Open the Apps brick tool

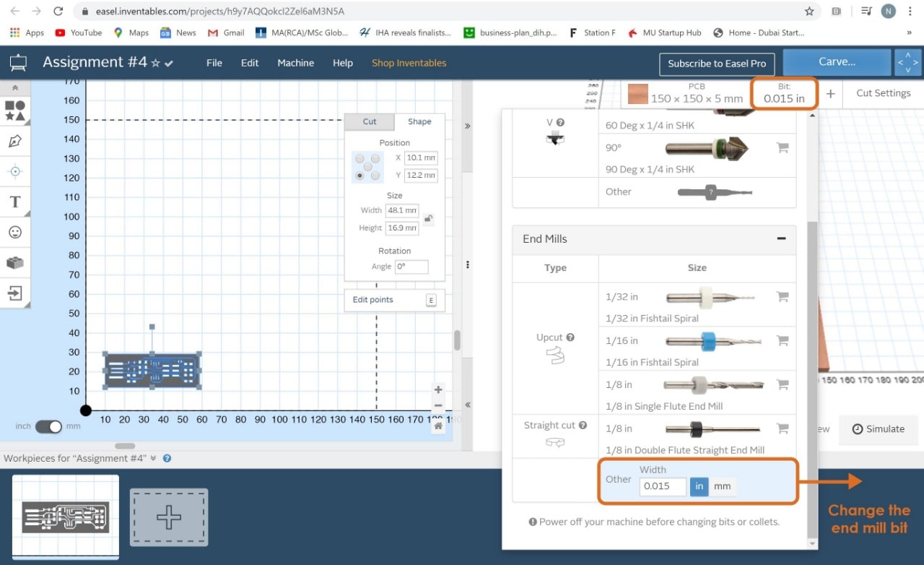tap(15, 263)
